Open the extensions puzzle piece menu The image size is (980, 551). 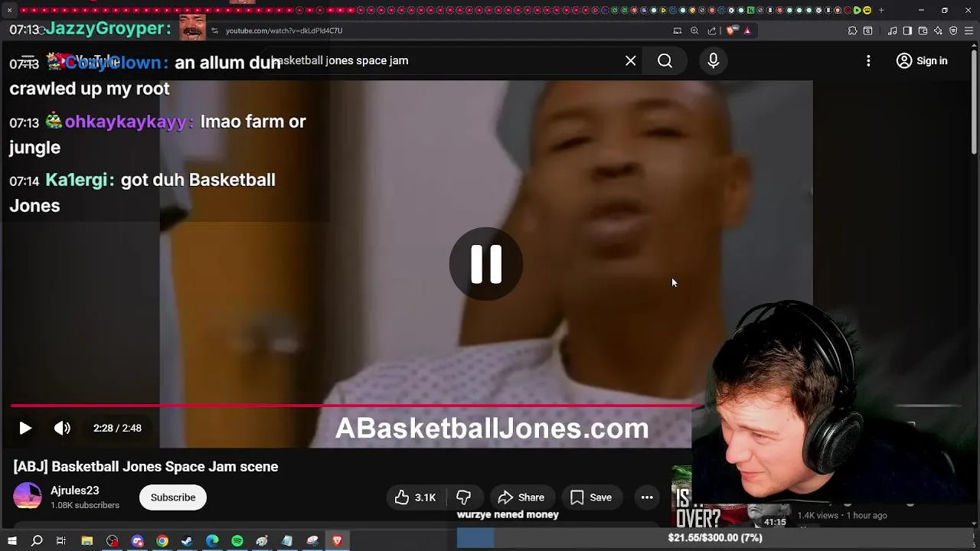pyautogui.click(x=852, y=31)
